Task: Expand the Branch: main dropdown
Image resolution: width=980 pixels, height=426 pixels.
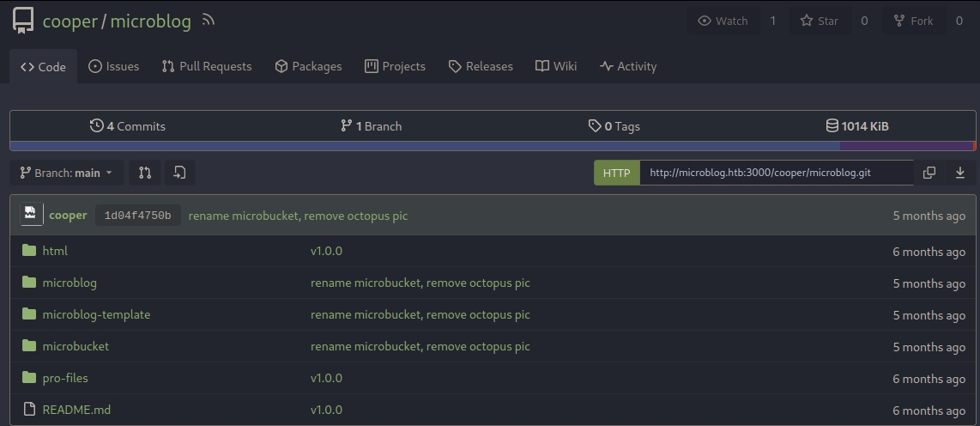Action: [x=67, y=173]
